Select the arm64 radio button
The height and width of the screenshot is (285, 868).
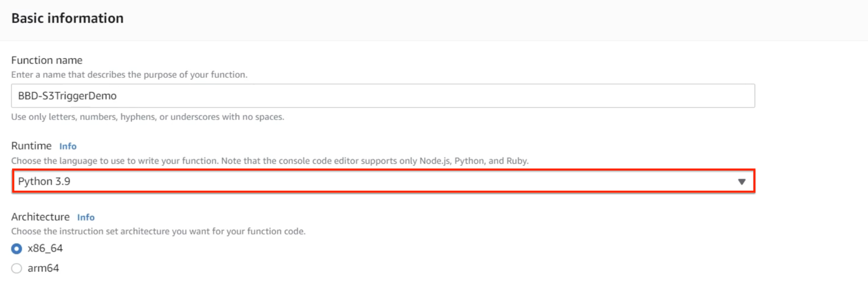(x=17, y=268)
